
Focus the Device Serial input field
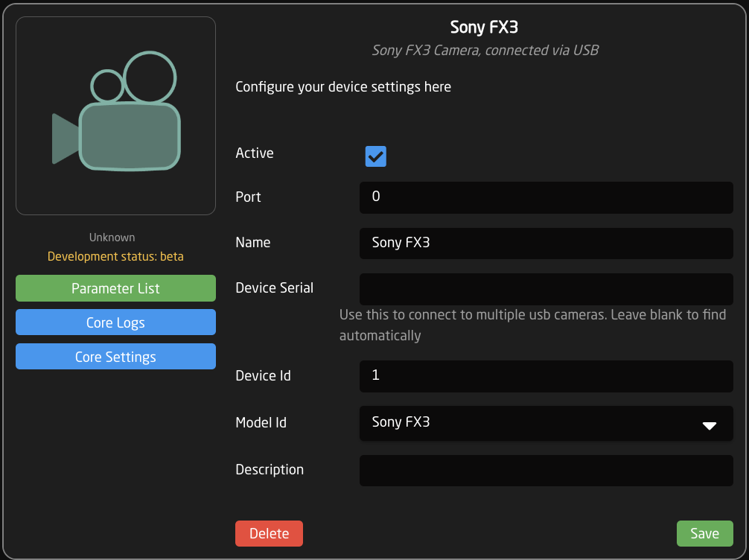(546, 289)
